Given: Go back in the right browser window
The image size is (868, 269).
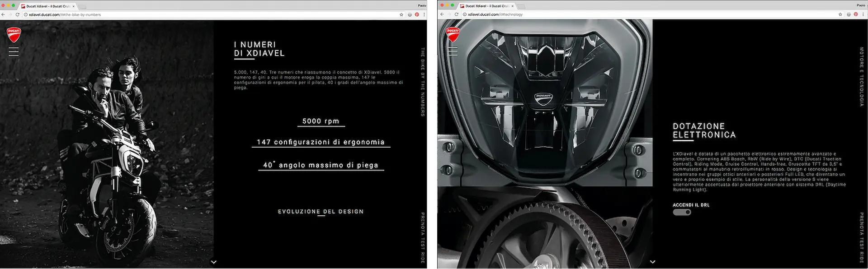Looking at the screenshot, I should tap(442, 14).
